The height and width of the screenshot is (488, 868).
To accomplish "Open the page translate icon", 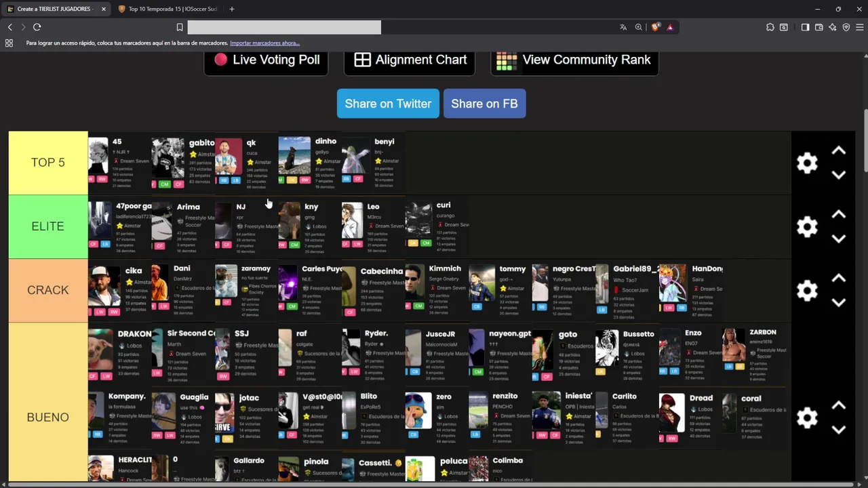I will pyautogui.click(x=623, y=27).
